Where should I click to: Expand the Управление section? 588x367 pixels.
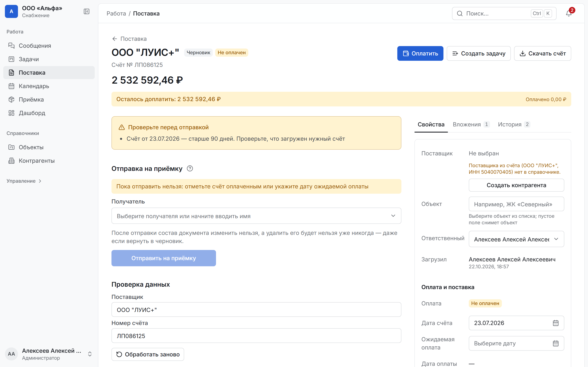click(x=24, y=181)
